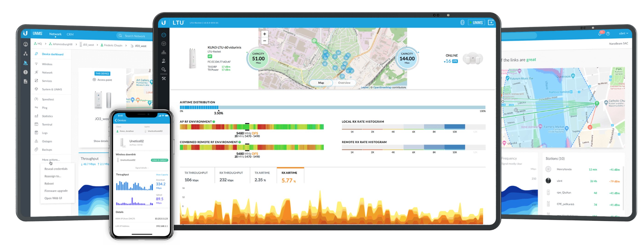
Task: Click the Bluetooth icon in LTU header
Action: [x=462, y=23]
